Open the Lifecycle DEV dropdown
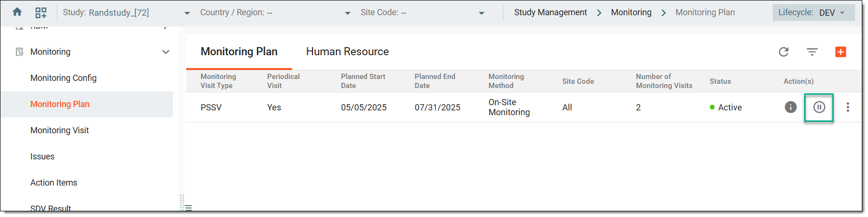The width and height of the screenshot is (868, 217). pos(814,12)
